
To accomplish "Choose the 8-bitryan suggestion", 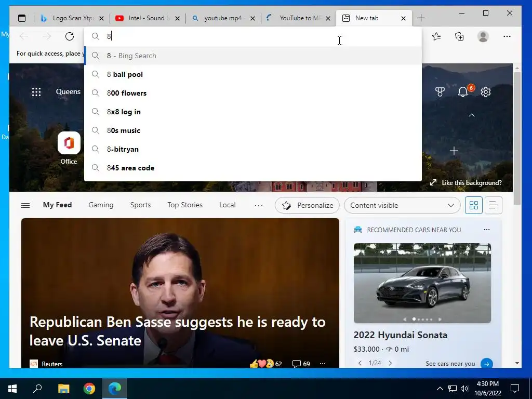I will (x=253, y=149).
